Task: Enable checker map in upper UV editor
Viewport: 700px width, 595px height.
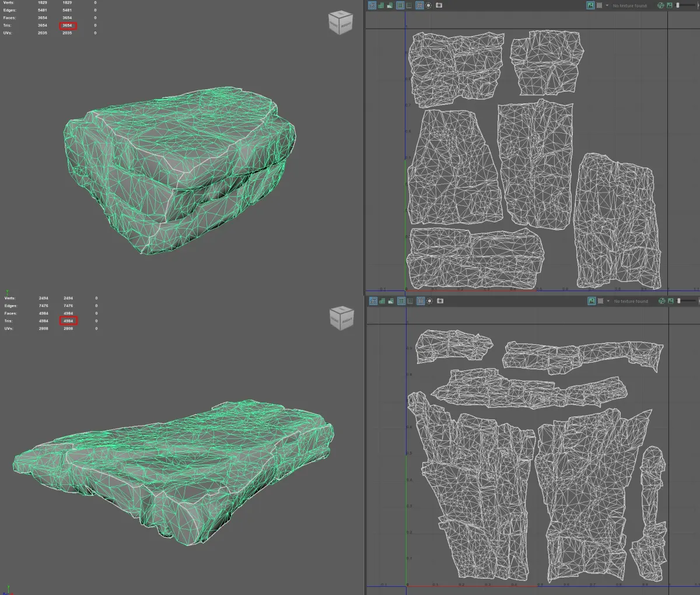Action: pyautogui.click(x=599, y=5)
